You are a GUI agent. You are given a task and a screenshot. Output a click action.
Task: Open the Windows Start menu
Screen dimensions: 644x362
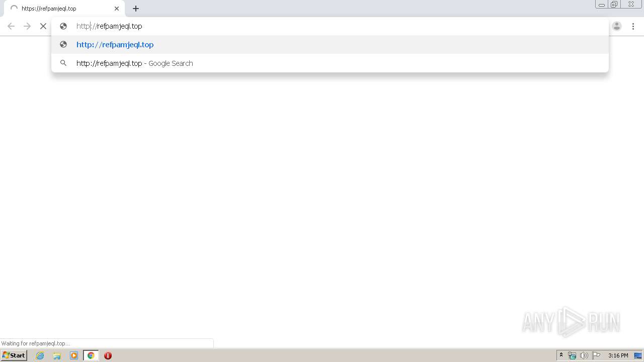point(14,355)
